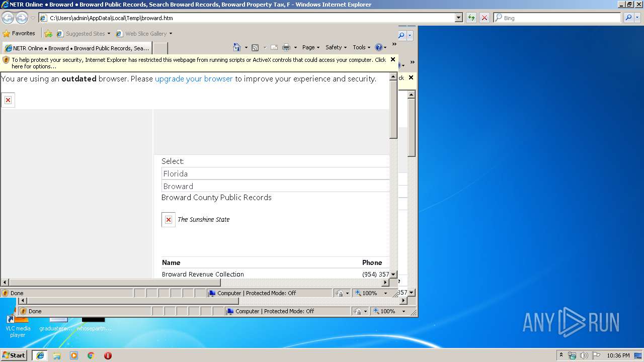Click the front window horizontal scrollbar right arrow
This screenshot has width=644, height=362.
[x=386, y=283]
